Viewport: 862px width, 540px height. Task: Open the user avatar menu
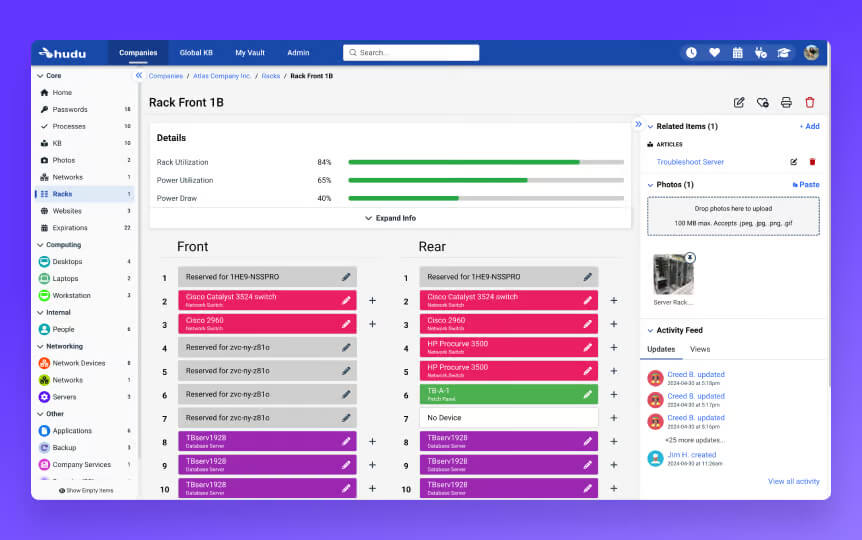pyautogui.click(x=811, y=53)
